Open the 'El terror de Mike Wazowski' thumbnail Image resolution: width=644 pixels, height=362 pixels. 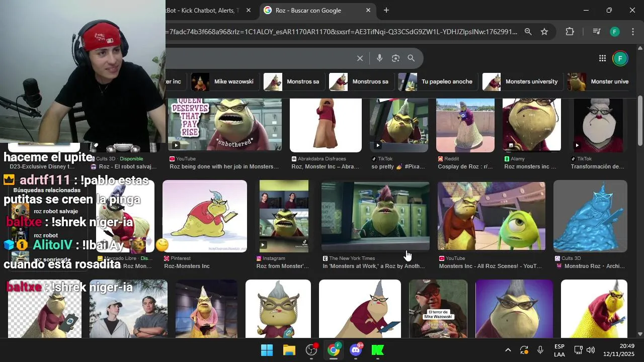click(438, 309)
